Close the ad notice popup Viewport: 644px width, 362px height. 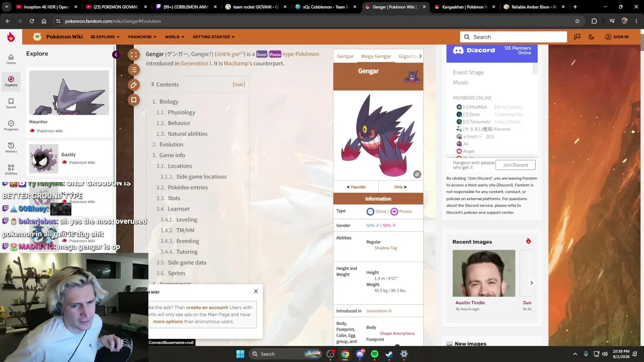pyautogui.click(x=256, y=292)
